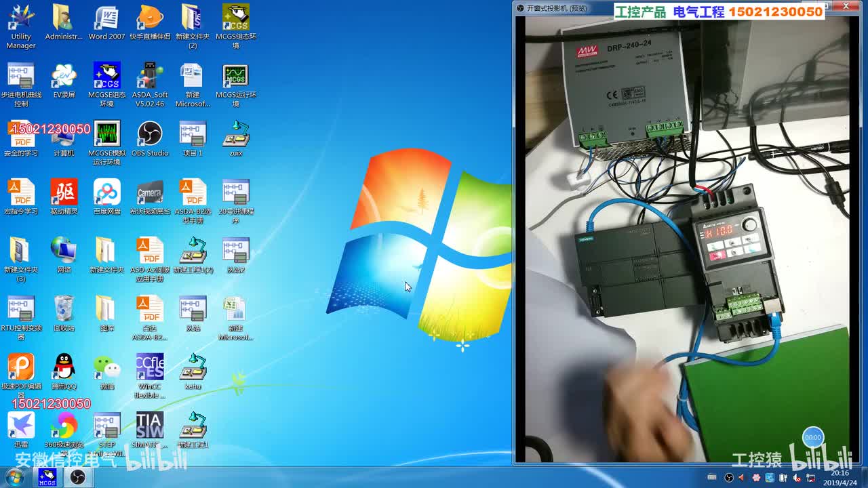Select the 图库 folder icon
Screen dimensions: 868x488
tap(106, 314)
